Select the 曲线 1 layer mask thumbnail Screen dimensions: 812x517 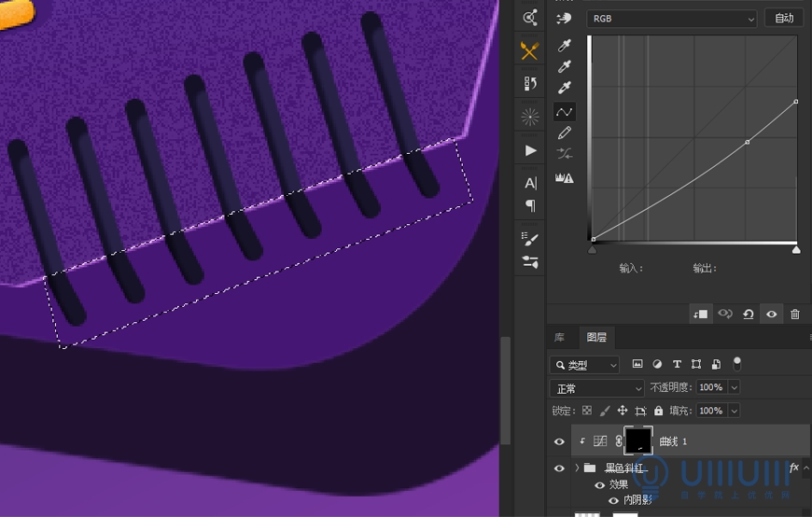[638, 440]
